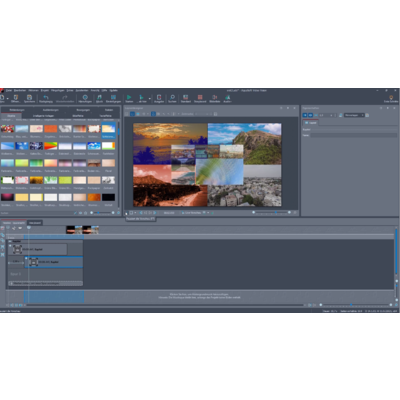Open the combo box in properties panel toolbar

coord(354,115)
